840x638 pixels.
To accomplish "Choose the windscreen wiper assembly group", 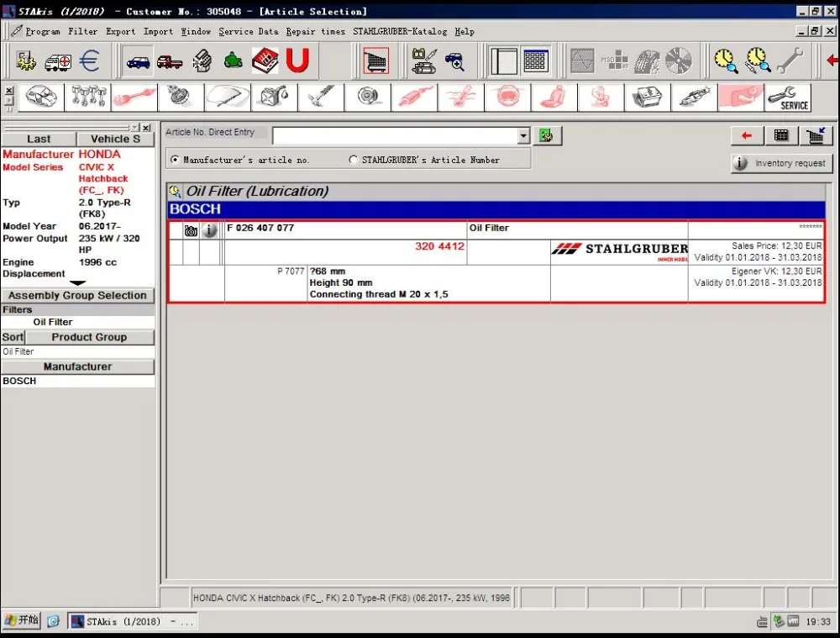I will click(228, 97).
